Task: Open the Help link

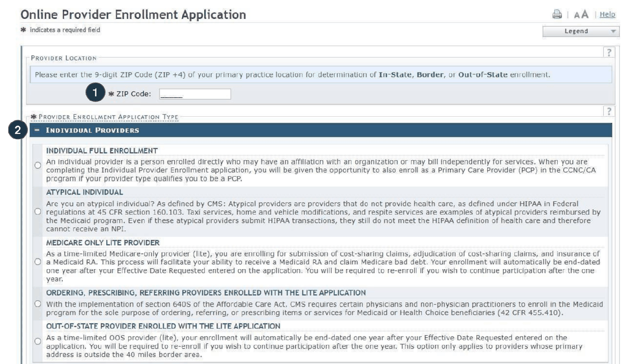Action: point(607,15)
